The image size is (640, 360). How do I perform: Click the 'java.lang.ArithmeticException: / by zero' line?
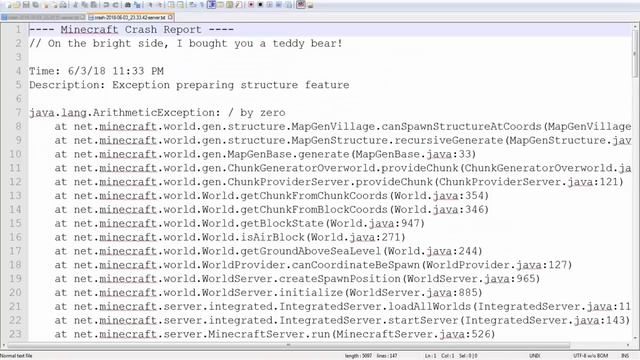click(157, 113)
